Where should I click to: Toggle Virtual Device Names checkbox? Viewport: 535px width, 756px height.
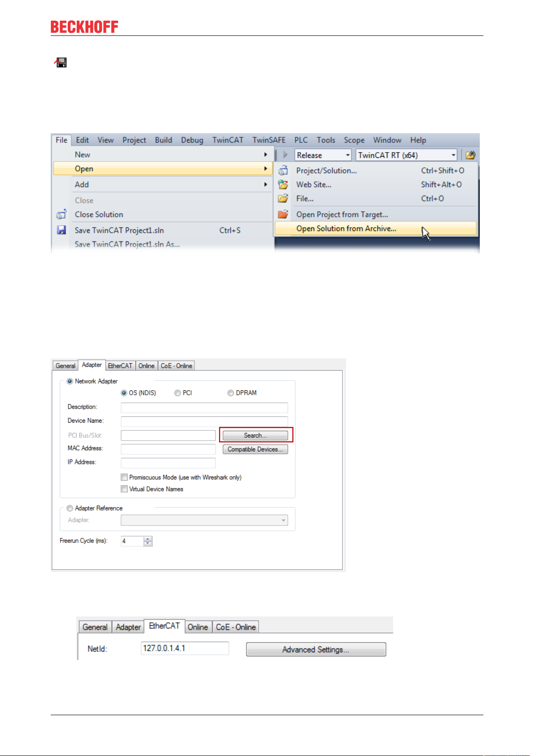click(x=124, y=489)
